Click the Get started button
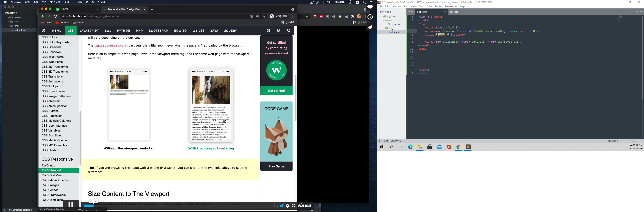This screenshot has width=644, height=212. 276,91
